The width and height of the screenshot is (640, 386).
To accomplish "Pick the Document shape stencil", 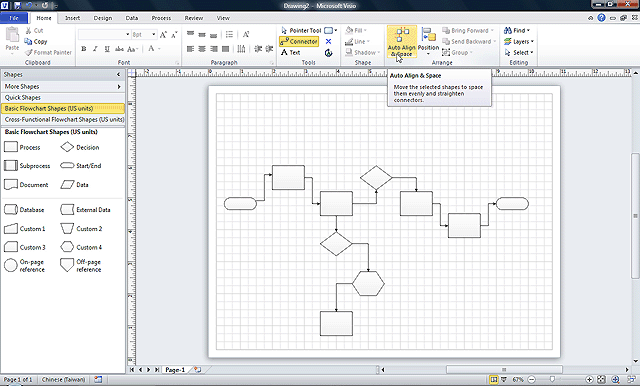I will [x=26, y=185].
